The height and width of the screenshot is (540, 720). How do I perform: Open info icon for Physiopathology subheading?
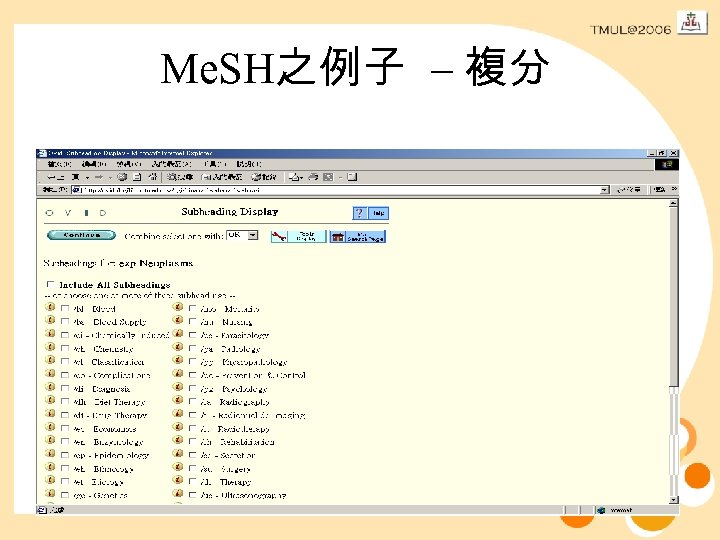coord(178,360)
